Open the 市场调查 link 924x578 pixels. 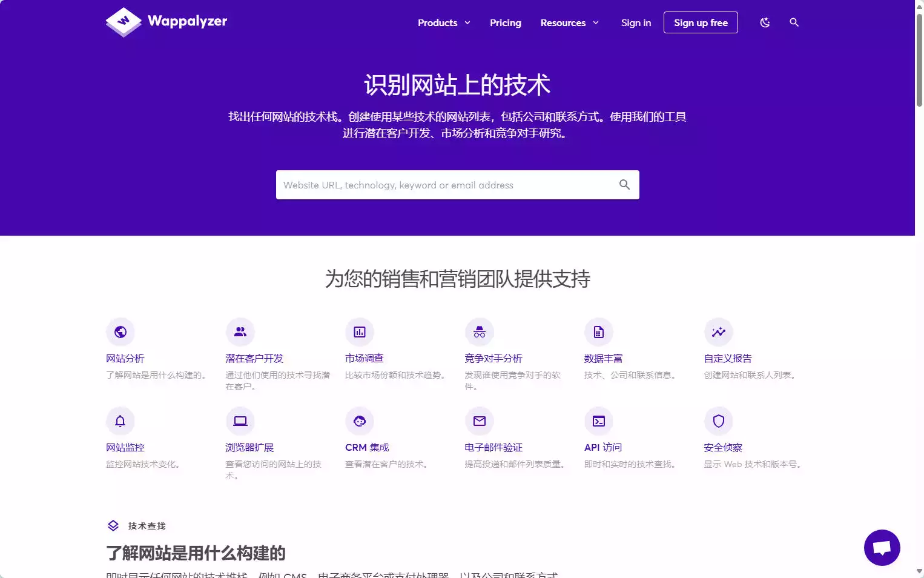coord(365,359)
